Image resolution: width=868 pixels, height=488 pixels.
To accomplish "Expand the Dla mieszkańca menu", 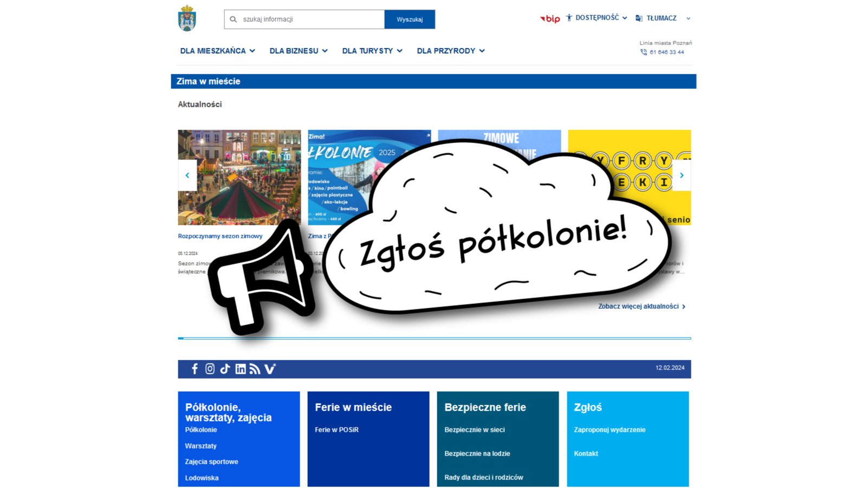I will click(217, 51).
